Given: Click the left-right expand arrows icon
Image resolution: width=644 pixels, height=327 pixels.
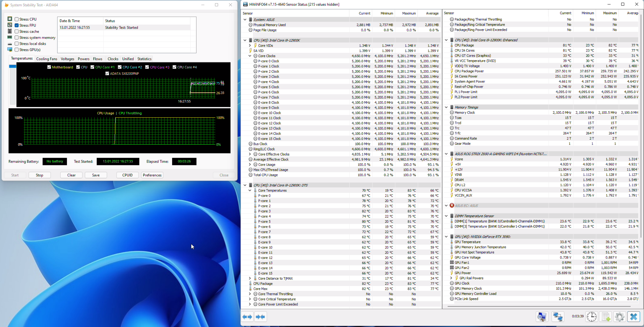Looking at the screenshot, I should (247, 317).
